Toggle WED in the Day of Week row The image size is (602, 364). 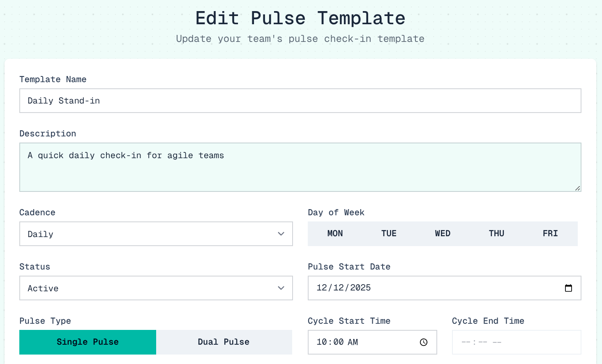(443, 233)
